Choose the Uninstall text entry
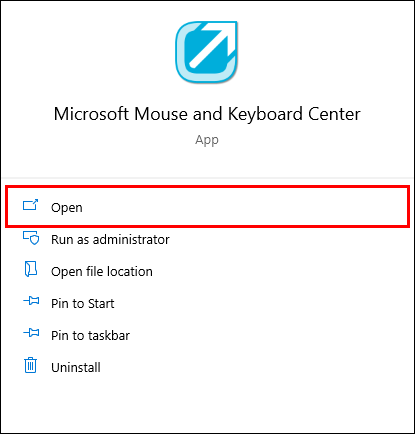 pos(76,368)
